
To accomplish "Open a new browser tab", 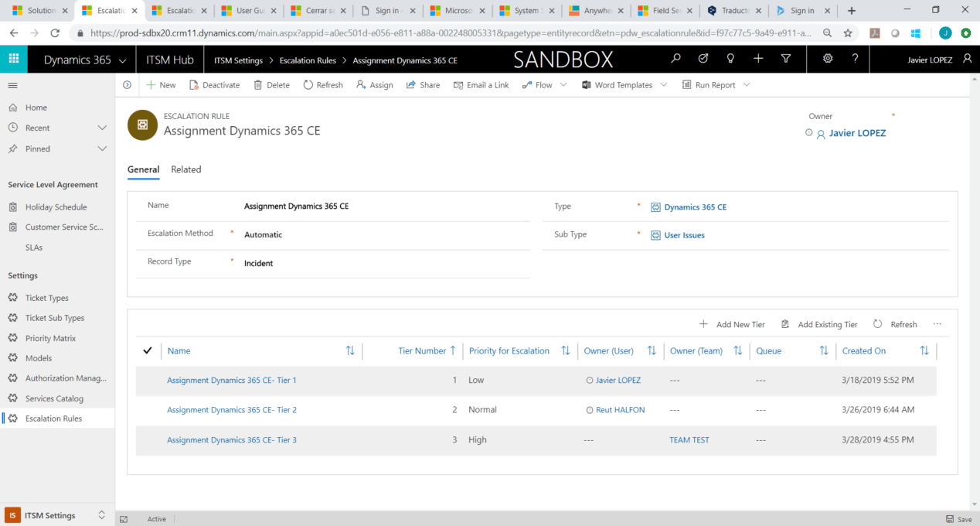I will [852, 11].
